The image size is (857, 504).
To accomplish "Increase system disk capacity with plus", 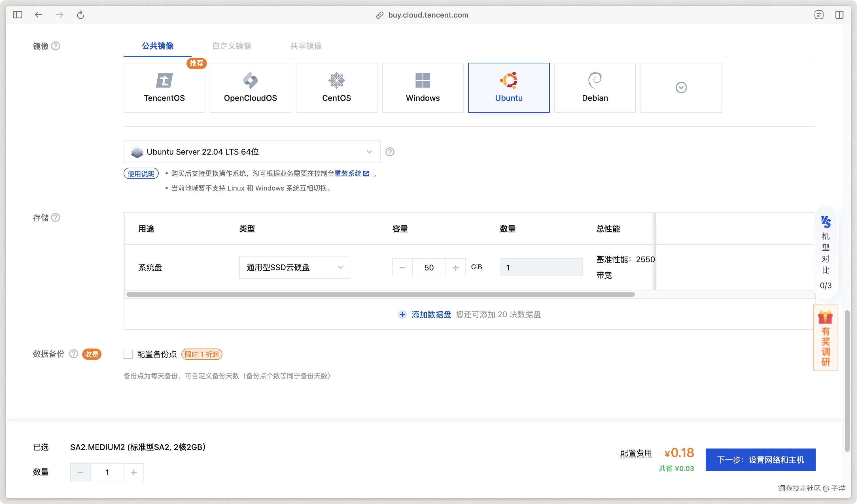I will (x=455, y=268).
